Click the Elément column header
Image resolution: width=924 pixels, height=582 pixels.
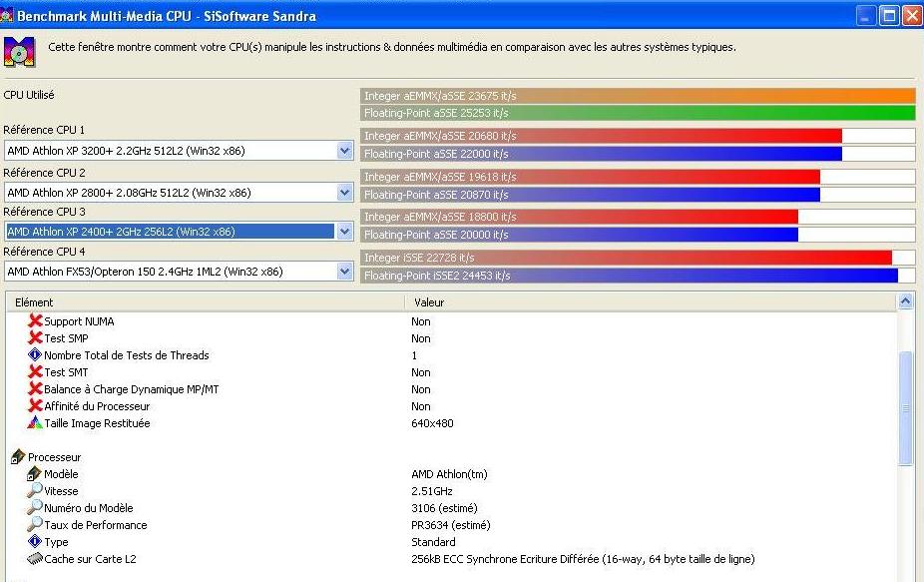206,302
